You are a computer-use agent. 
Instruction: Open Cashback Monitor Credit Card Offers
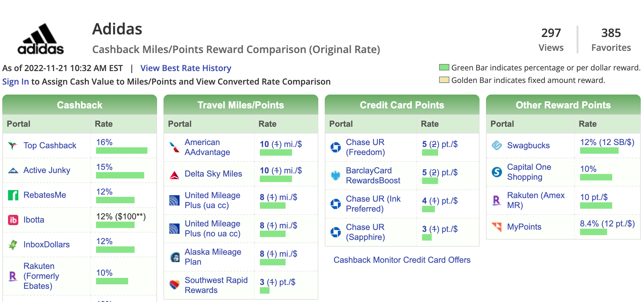[402, 260]
